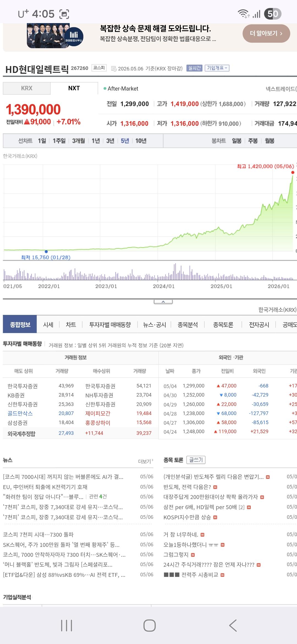Screen dimensions: 297x644
Task: Open the 뉴스·공시 tab
Action: [155, 325]
